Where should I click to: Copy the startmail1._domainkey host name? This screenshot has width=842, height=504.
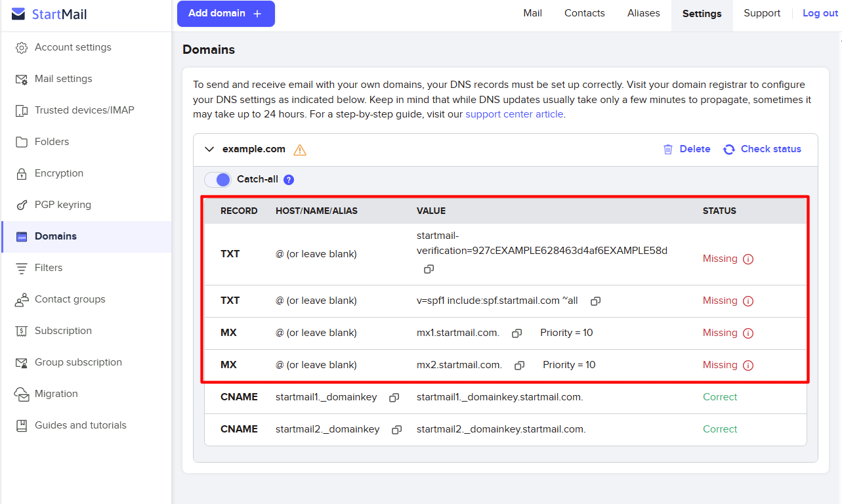click(394, 398)
